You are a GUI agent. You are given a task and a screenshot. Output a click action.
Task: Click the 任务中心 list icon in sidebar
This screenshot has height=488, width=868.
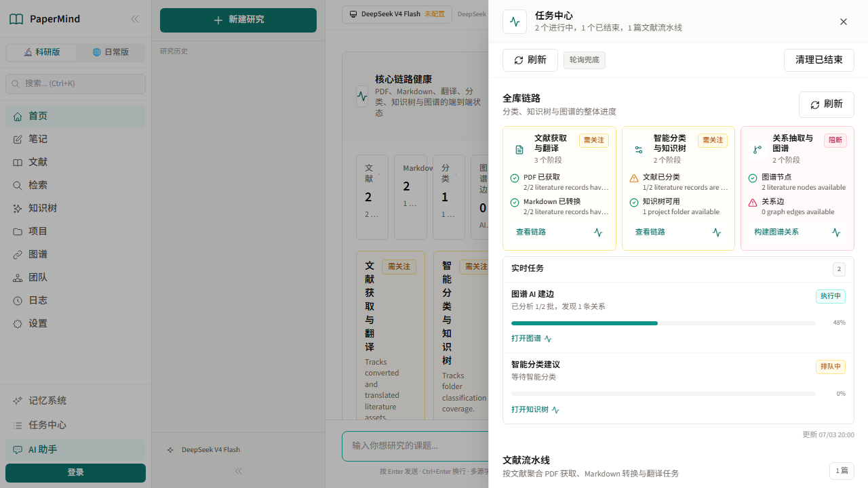pos(18,425)
